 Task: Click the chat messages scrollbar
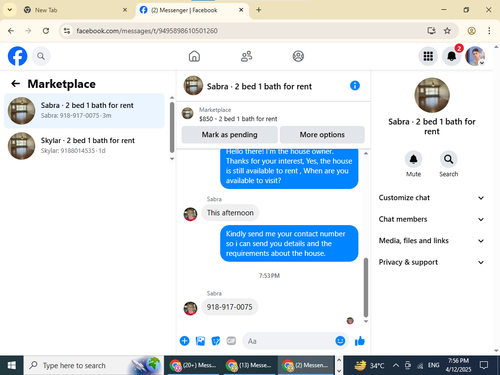pyautogui.click(x=366, y=288)
